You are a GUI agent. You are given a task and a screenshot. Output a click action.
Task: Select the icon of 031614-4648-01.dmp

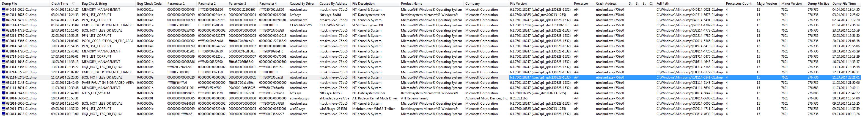[4, 62]
